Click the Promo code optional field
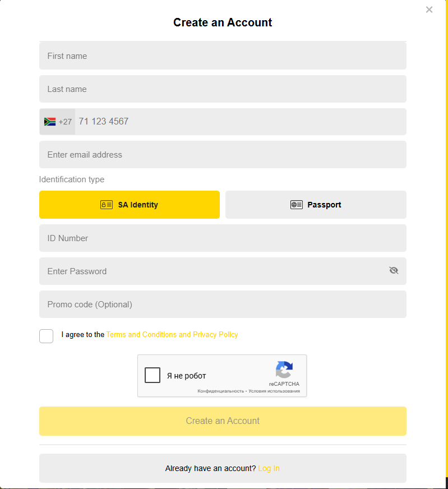Image resolution: width=448 pixels, height=489 pixels. click(223, 305)
